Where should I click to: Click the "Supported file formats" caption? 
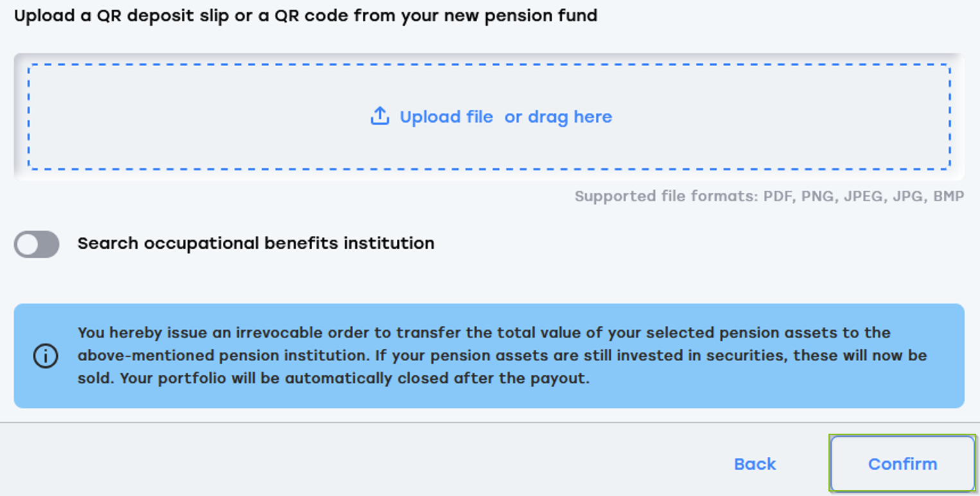769,197
